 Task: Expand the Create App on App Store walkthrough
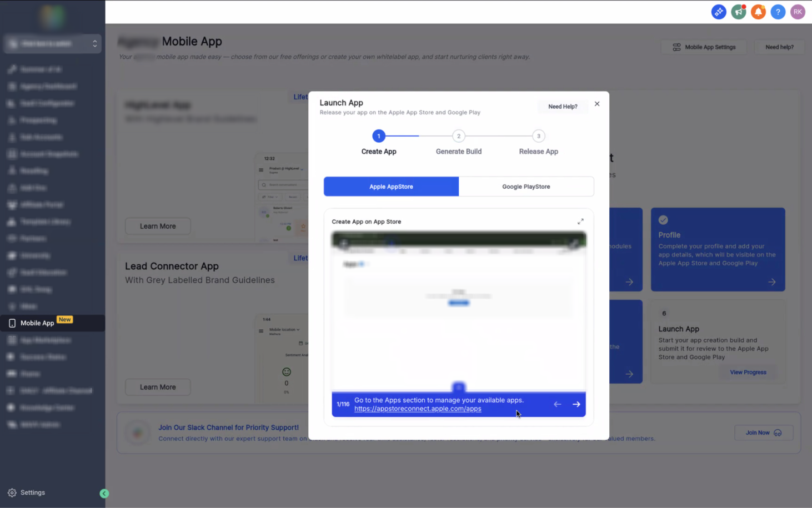pyautogui.click(x=580, y=222)
